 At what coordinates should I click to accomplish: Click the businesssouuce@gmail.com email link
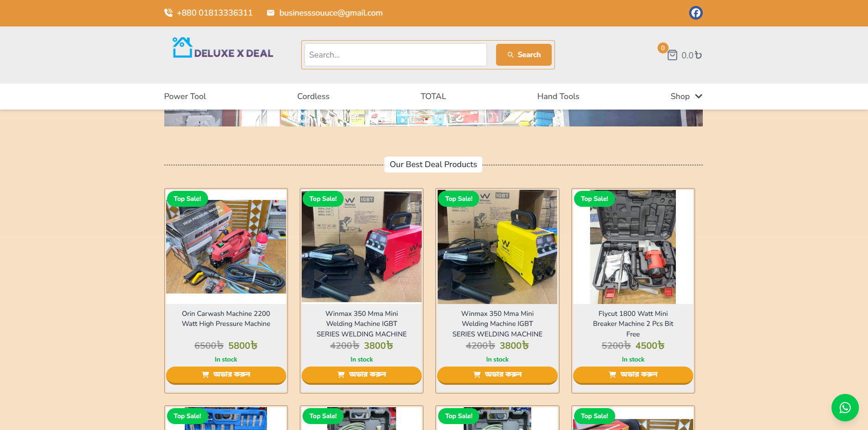click(331, 13)
